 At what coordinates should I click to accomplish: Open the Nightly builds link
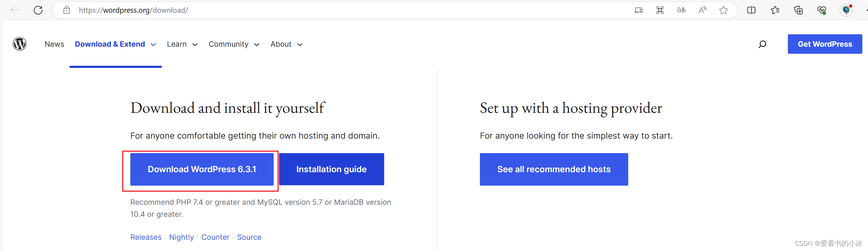(182, 237)
